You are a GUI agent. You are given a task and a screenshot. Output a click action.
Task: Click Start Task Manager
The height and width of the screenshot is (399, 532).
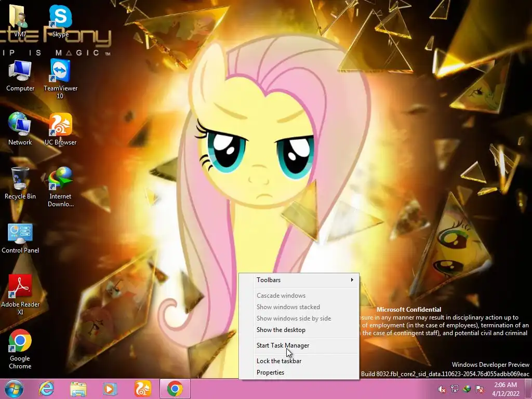tap(299, 345)
